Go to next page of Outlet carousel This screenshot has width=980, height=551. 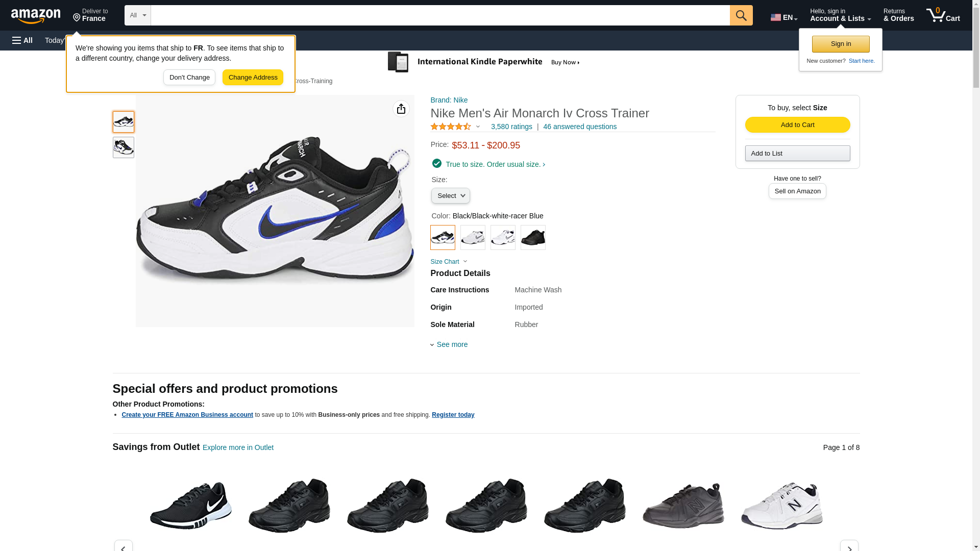(x=849, y=546)
